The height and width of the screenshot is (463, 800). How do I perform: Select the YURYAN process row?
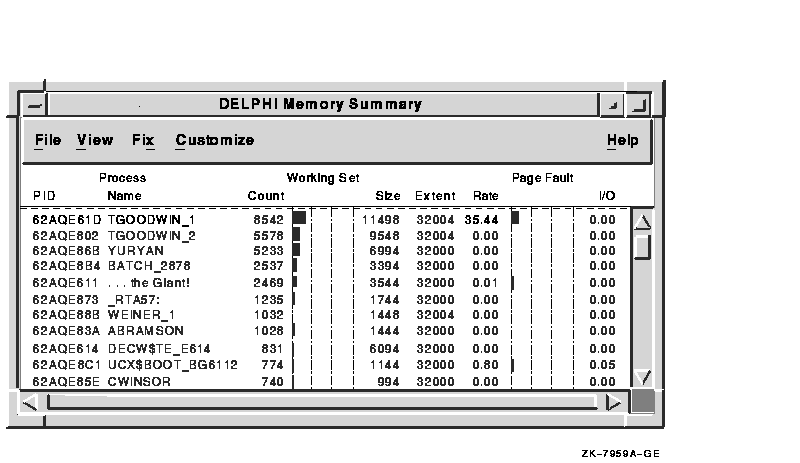click(x=135, y=251)
